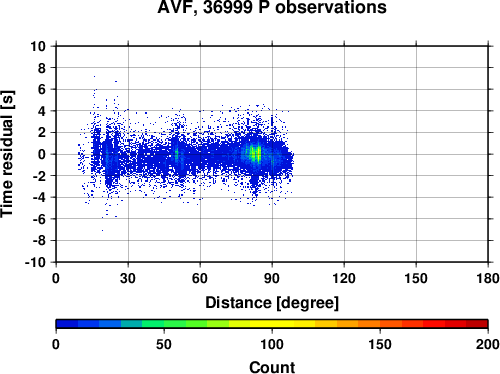
Task: Click the green density cluster near 50 degrees
Action: [177, 154]
